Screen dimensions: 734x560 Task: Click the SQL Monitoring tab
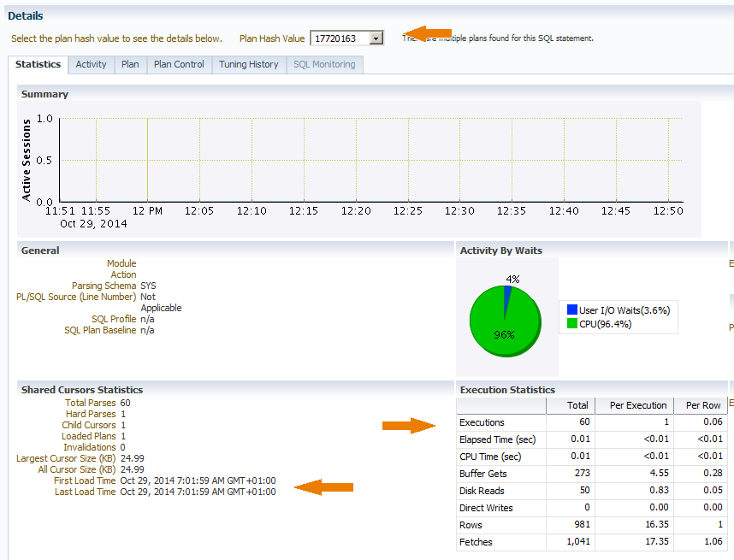coord(324,64)
